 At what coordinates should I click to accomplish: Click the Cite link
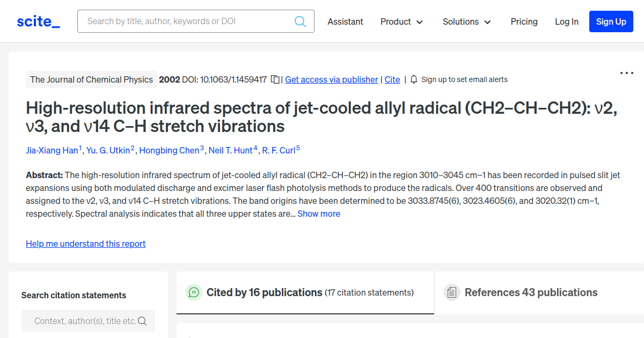tap(392, 79)
